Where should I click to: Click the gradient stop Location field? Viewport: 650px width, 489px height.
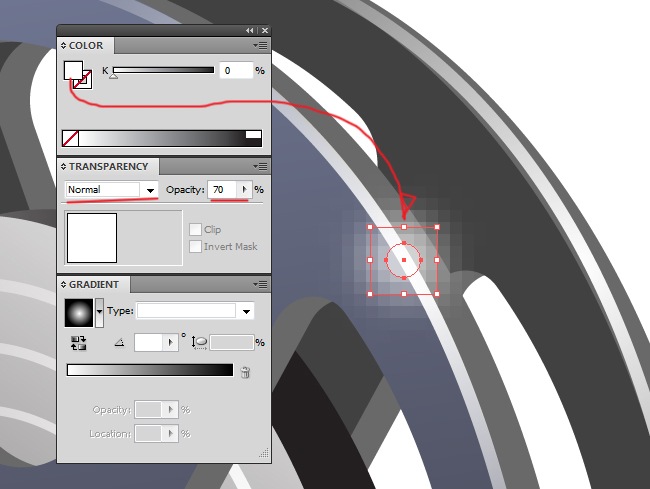(x=148, y=434)
